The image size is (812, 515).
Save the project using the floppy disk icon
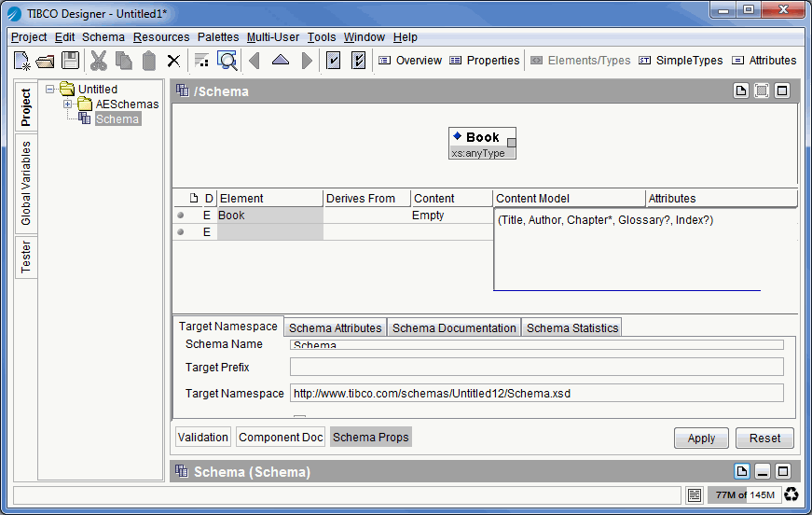(x=70, y=61)
